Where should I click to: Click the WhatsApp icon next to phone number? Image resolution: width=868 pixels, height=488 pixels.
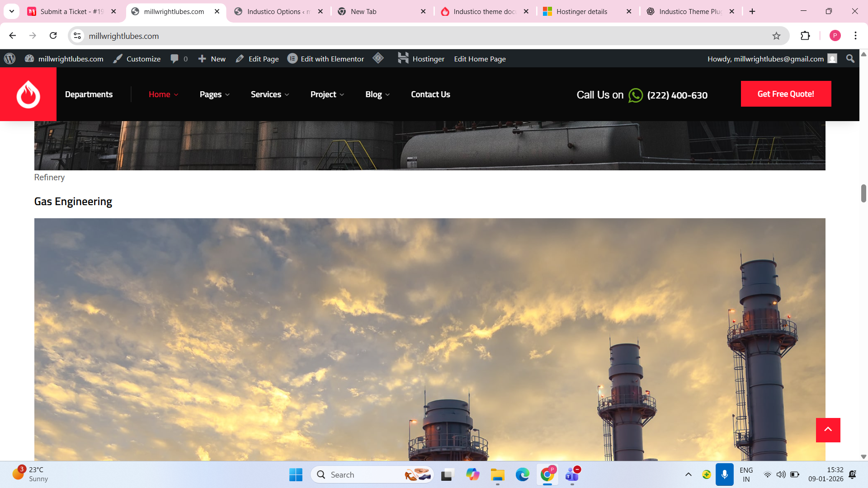click(x=635, y=95)
